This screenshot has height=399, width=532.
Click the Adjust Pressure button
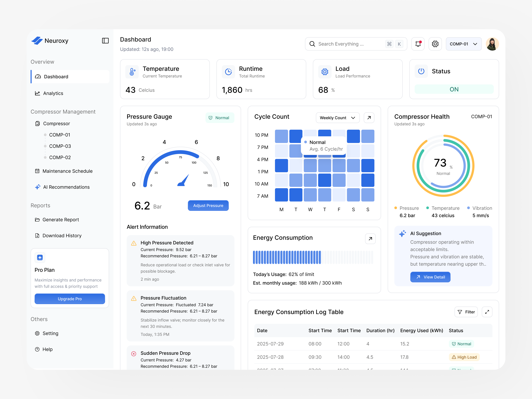[x=208, y=205]
